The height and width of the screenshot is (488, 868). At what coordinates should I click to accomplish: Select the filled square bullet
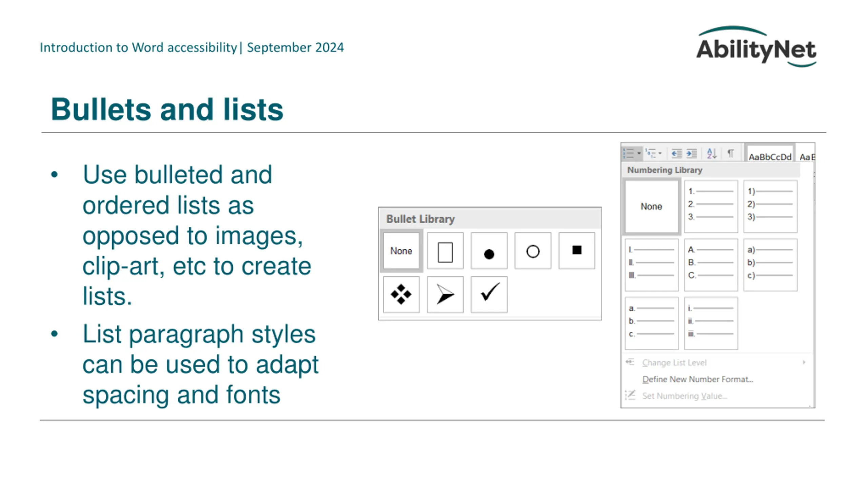pyautogui.click(x=576, y=251)
